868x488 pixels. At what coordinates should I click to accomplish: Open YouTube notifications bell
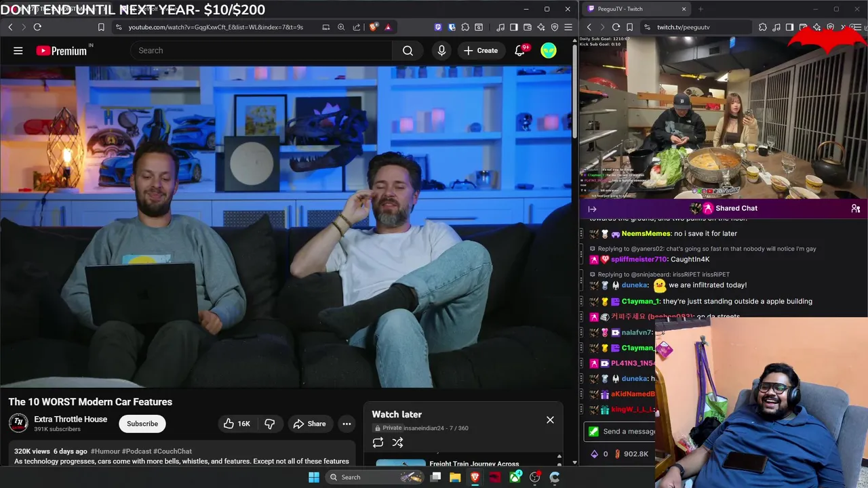coord(520,51)
